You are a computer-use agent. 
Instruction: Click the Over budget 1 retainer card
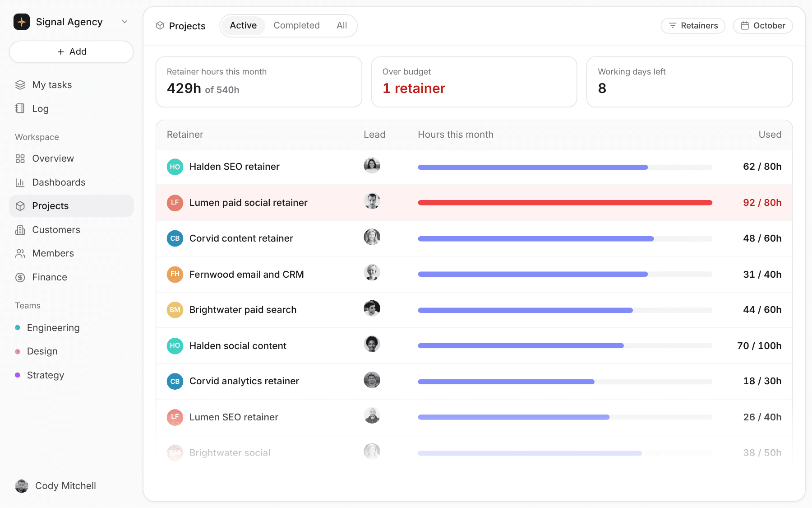474,82
